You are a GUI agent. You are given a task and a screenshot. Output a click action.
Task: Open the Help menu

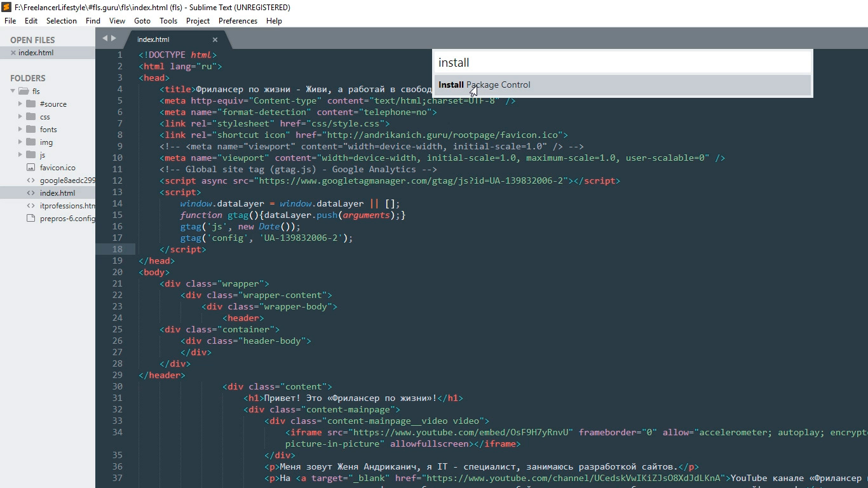click(274, 21)
